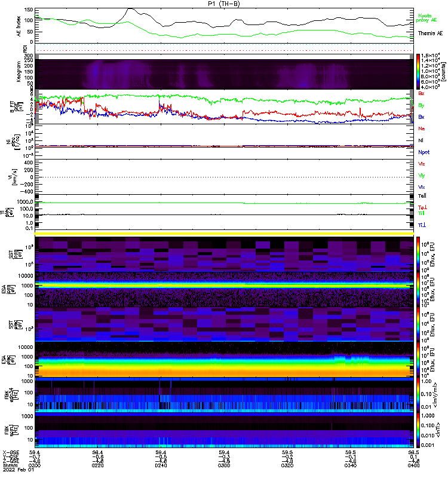
Task: Click the ESA ions Eflux color bar
Action: coord(418,289)
